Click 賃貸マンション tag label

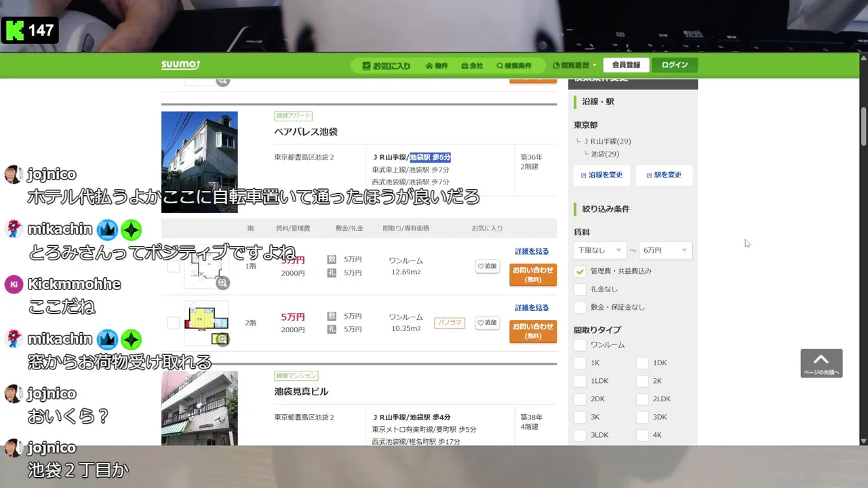pyautogui.click(x=296, y=375)
